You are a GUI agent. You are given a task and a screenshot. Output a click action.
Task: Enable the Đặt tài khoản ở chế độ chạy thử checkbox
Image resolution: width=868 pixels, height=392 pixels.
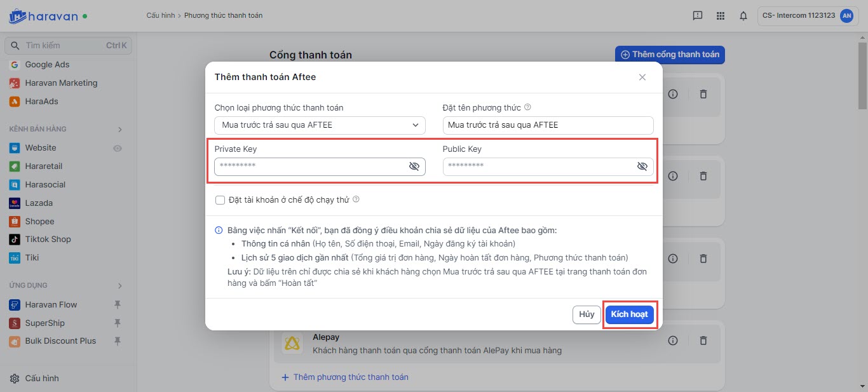(x=220, y=200)
